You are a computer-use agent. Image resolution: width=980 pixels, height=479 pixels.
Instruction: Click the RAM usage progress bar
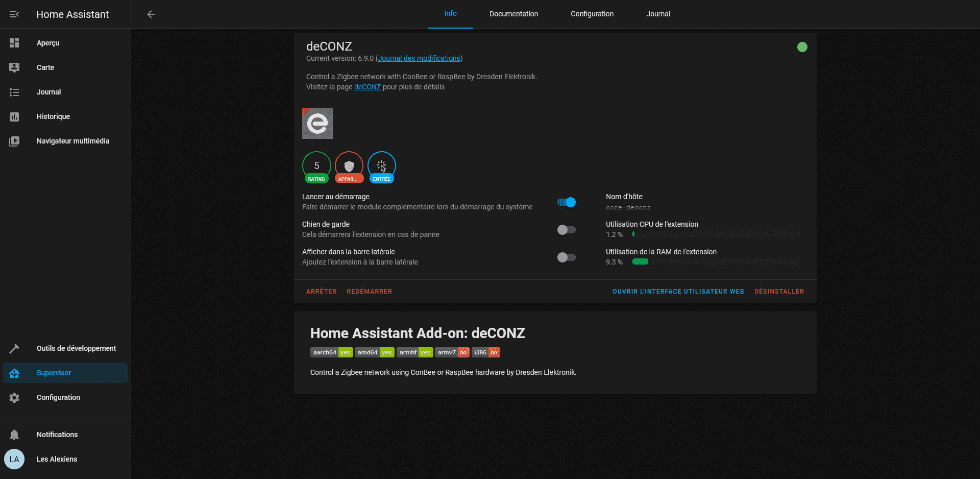(x=716, y=262)
